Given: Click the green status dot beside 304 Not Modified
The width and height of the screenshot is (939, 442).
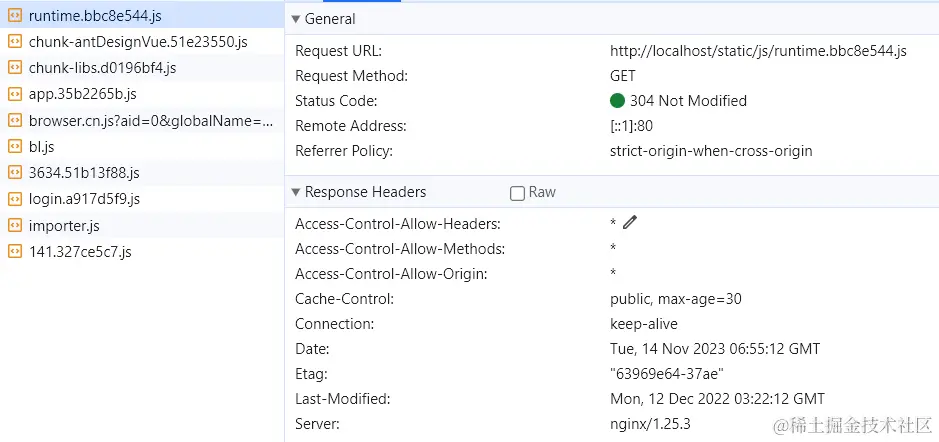Looking at the screenshot, I should 617,101.
